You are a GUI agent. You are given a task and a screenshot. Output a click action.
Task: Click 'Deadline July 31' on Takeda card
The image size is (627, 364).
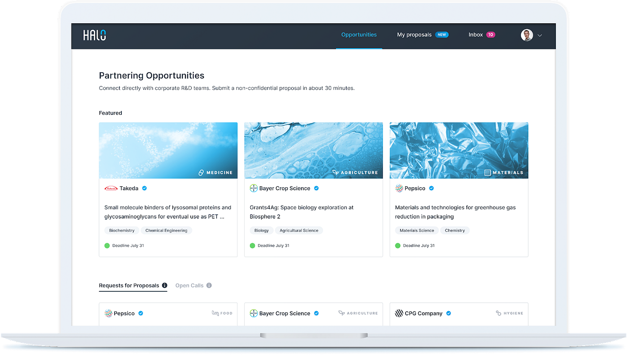128,246
